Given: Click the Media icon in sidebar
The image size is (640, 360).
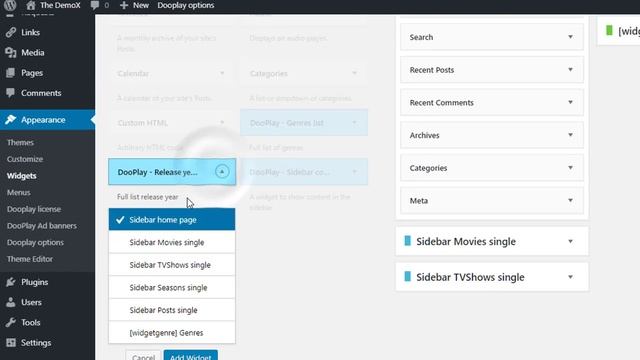Looking at the screenshot, I should coord(11,53).
